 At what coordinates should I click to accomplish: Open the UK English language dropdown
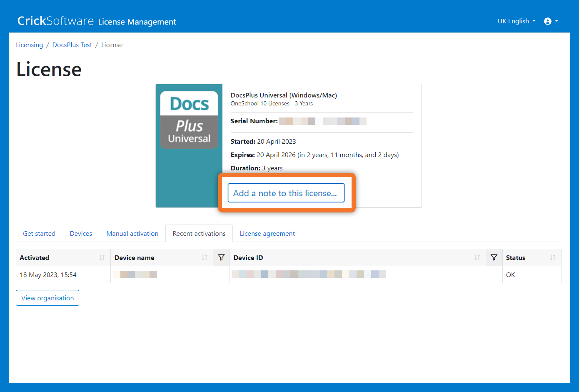pyautogui.click(x=516, y=21)
